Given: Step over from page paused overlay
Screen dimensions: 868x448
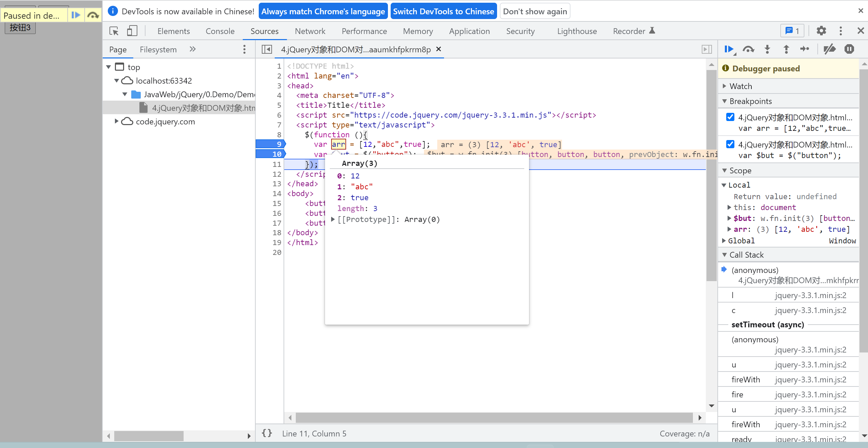Looking at the screenshot, I should pos(93,15).
